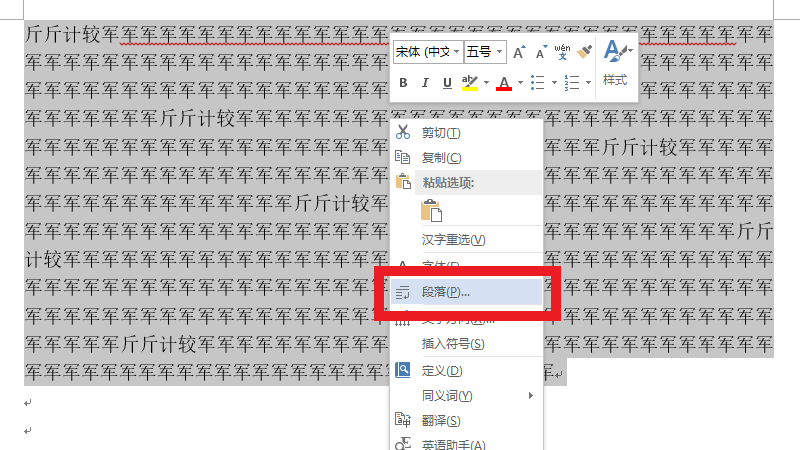Click the Bold button in mini toolbar
Viewport: 800px width, 450px height.
403,82
